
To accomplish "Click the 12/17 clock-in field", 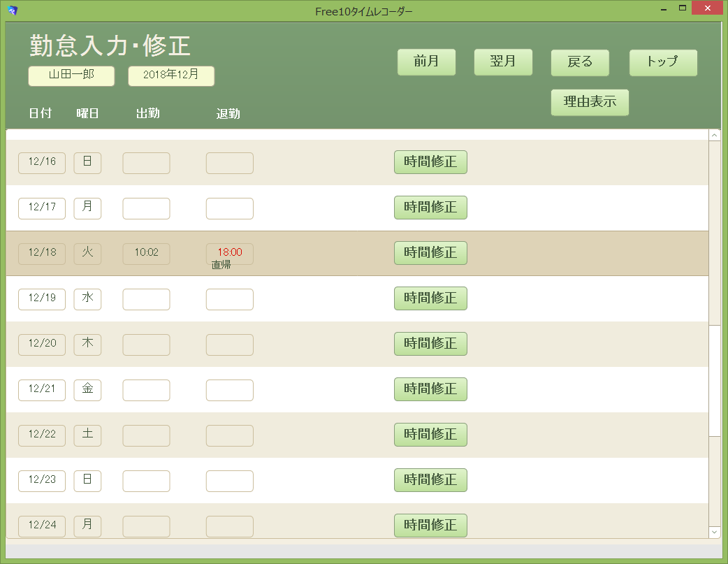I will (146, 208).
